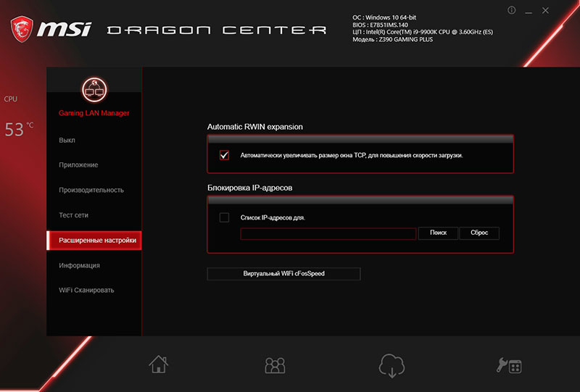Click the BIOS E7B51IMS.140 version text
Image resolution: width=580 pixels, height=392 pixels.
click(380, 25)
